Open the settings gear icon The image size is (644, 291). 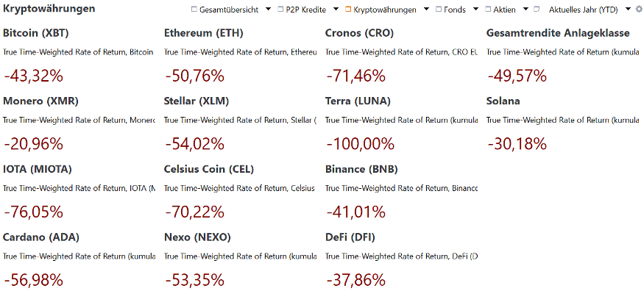(638, 10)
